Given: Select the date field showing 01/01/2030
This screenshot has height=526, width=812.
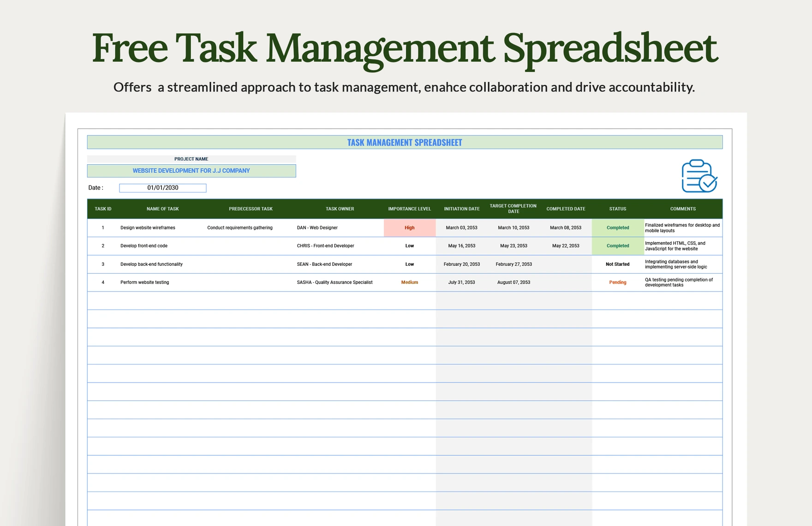Looking at the screenshot, I should pyautogui.click(x=162, y=187).
